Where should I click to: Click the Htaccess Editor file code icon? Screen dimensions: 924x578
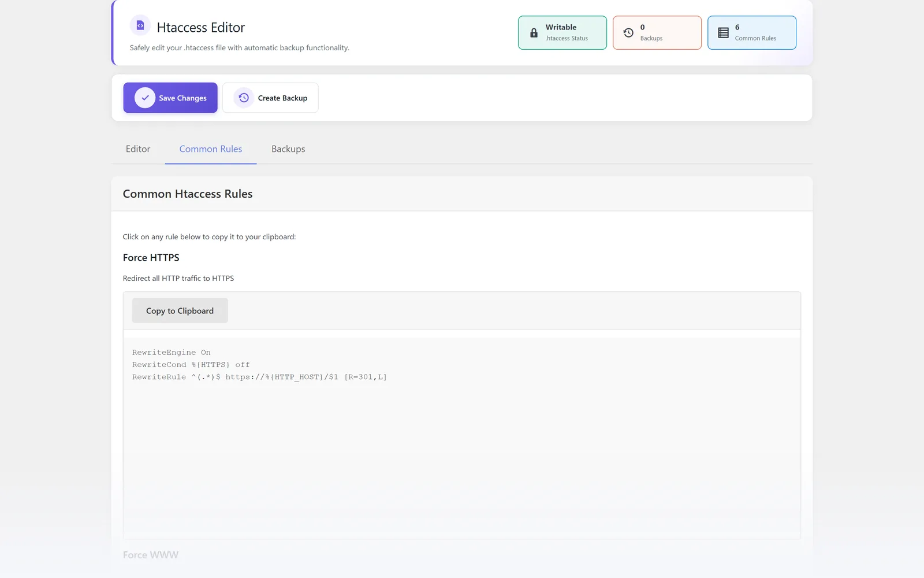click(140, 25)
